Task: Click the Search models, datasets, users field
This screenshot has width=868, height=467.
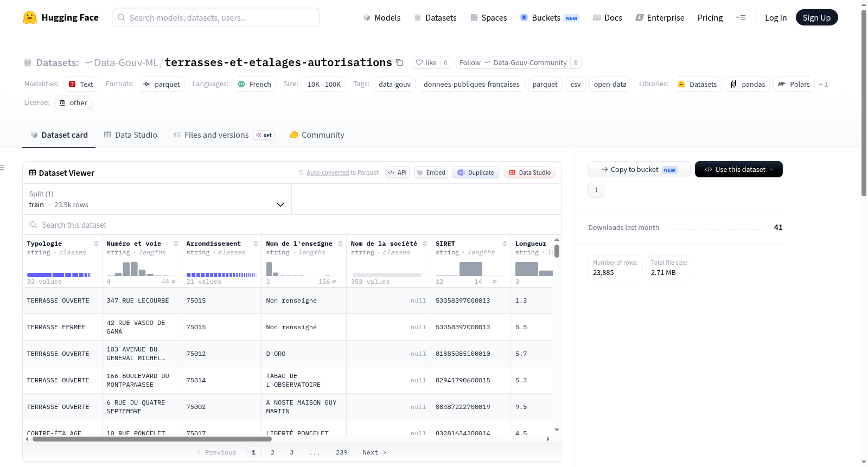Action: 216,17
